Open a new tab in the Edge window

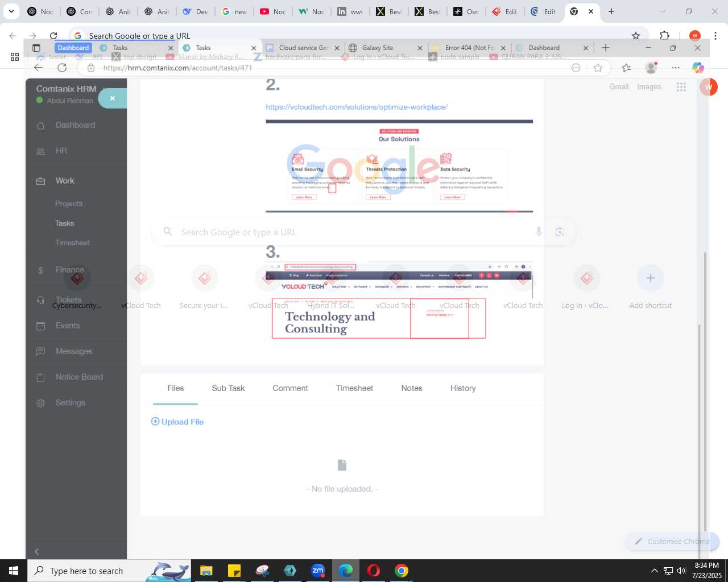pyautogui.click(x=606, y=48)
